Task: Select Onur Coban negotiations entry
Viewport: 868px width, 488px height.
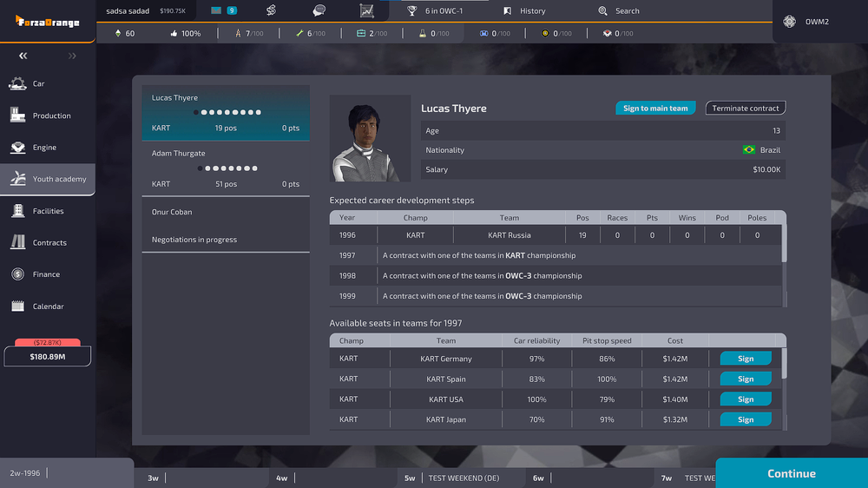Action: point(226,225)
